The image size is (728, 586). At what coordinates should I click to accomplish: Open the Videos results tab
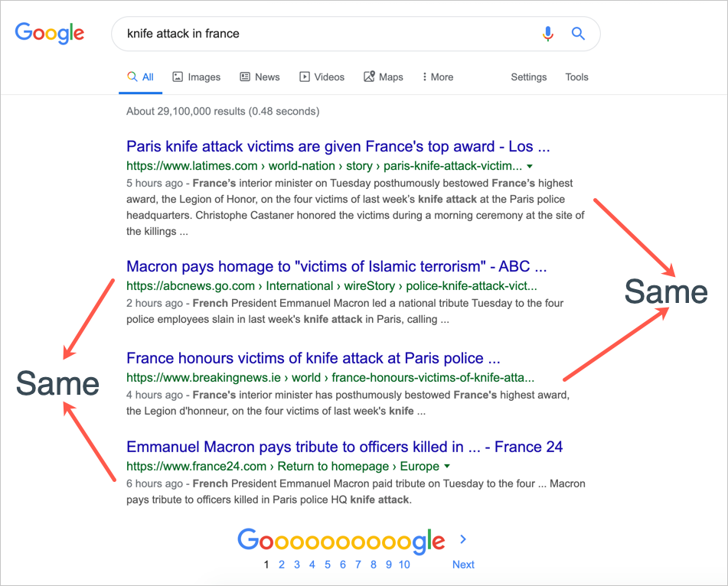tap(322, 77)
